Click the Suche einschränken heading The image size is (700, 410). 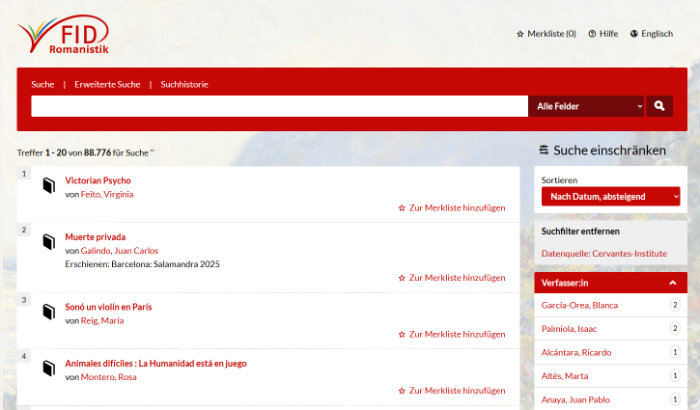[603, 151]
